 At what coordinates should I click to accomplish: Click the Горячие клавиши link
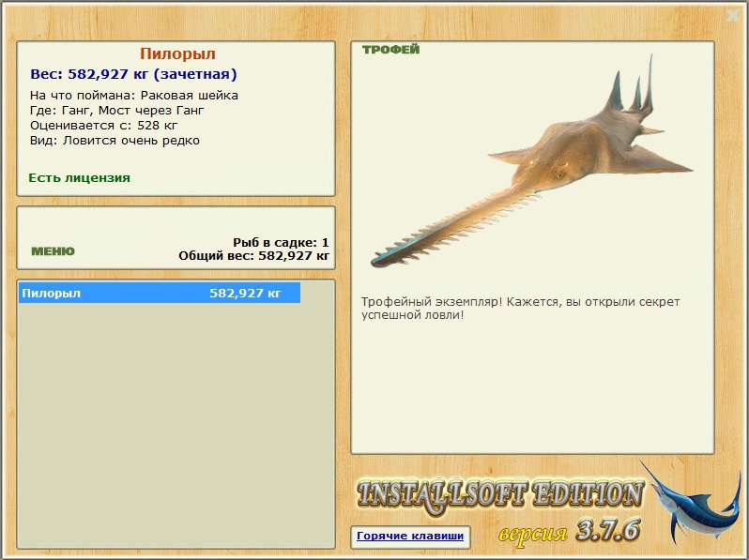point(410,536)
